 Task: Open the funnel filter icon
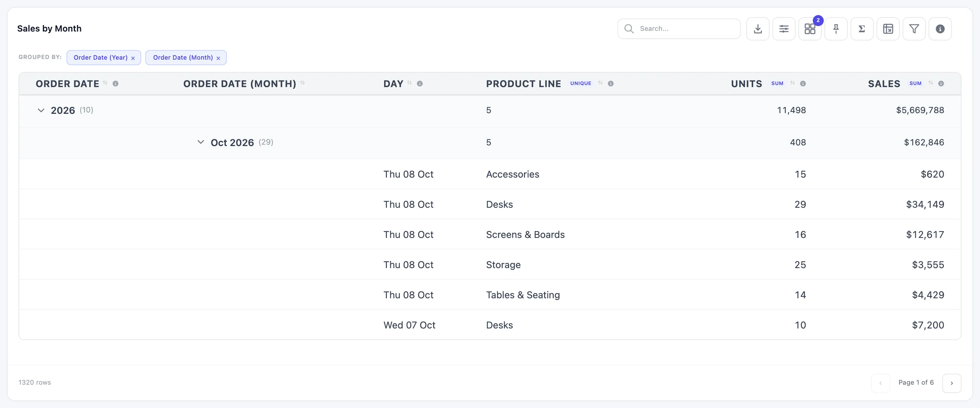914,29
